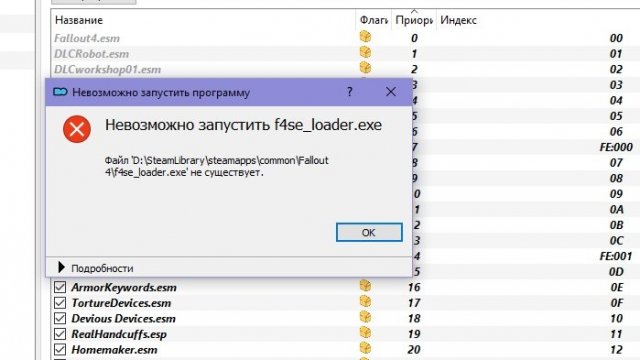Viewport: 640px width, 360px height.
Task: Select Homemaker.esm plugin name
Action: 114,350
